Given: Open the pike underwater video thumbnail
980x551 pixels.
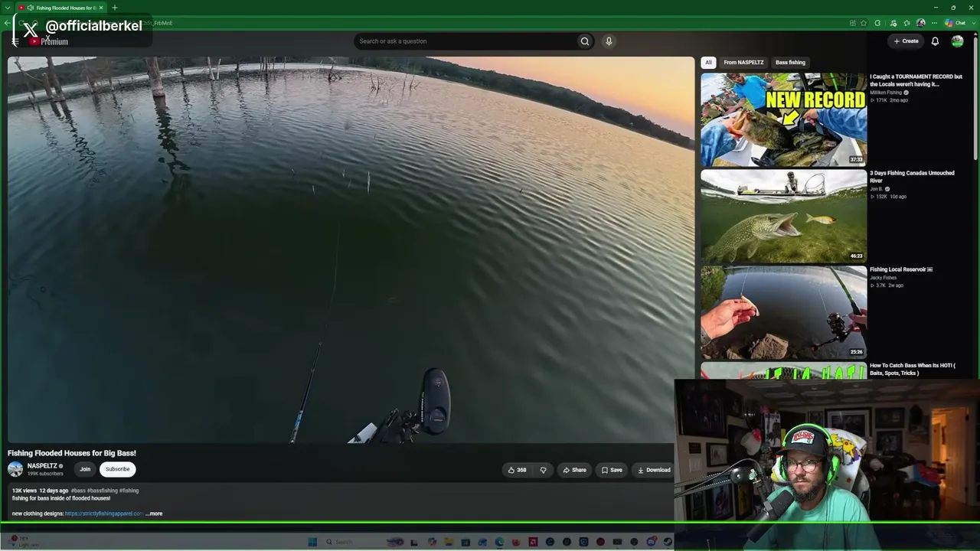Looking at the screenshot, I should click(783, 216).
